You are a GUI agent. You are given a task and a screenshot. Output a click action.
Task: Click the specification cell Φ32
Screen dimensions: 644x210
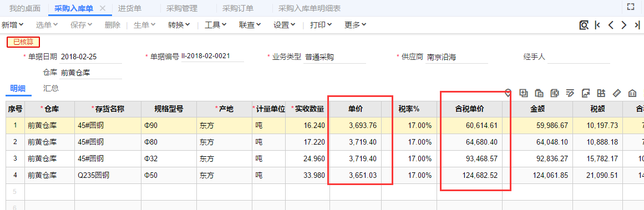click(169, 158)
